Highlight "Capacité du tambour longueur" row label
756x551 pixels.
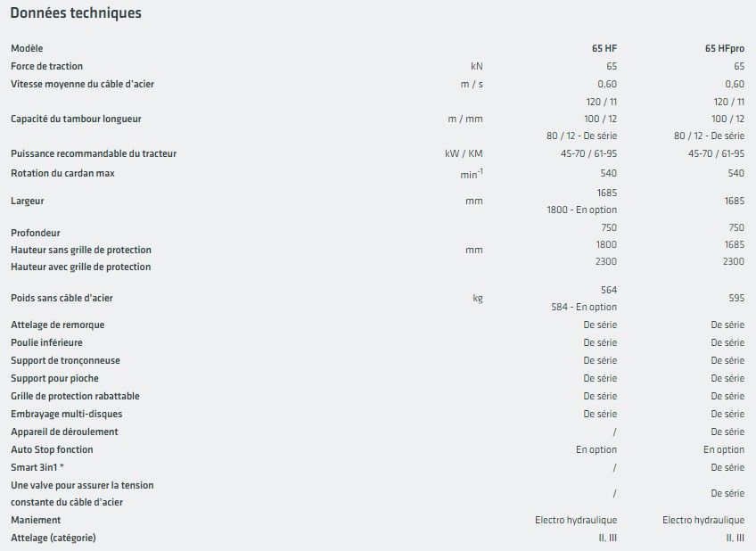[76, 119]
